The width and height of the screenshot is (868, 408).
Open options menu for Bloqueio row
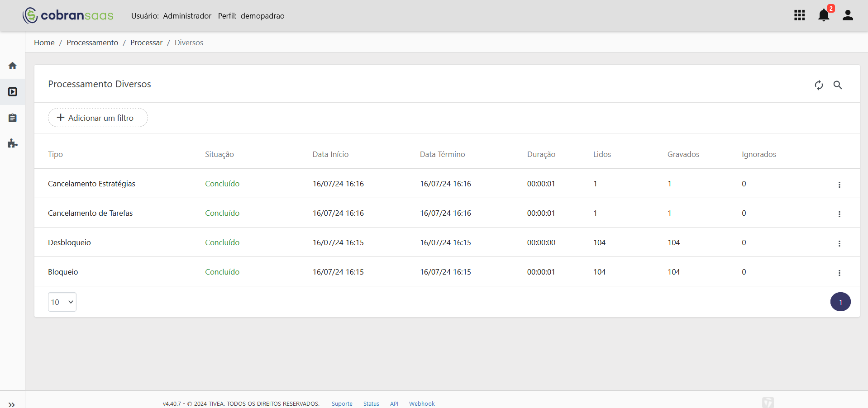point(839,273)
